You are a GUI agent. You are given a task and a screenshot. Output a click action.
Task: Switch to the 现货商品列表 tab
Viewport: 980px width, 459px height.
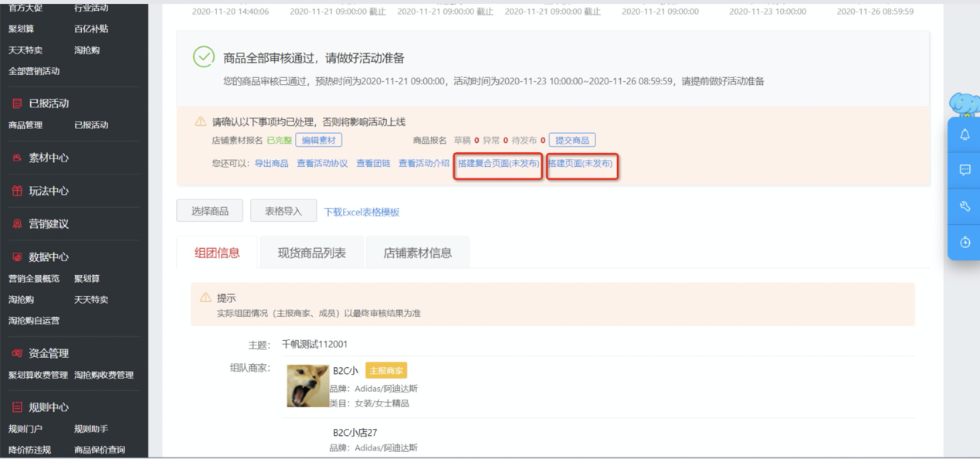[x=311, y=253]
